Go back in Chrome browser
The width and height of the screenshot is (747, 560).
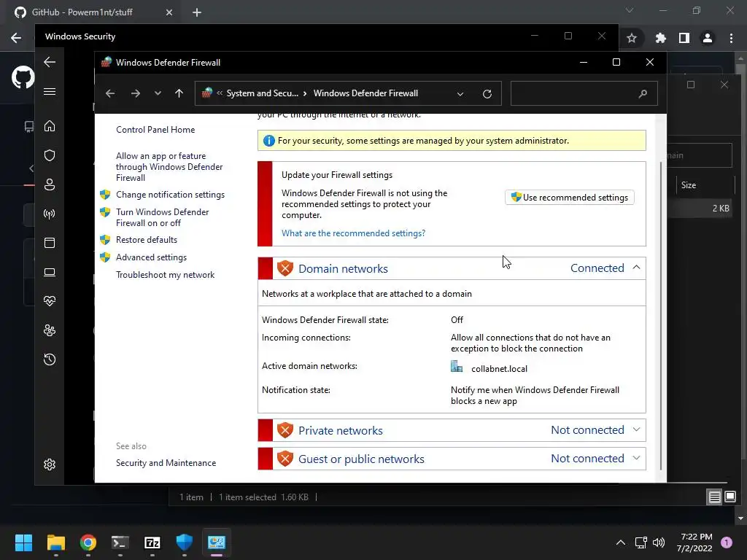click(16, 38)
